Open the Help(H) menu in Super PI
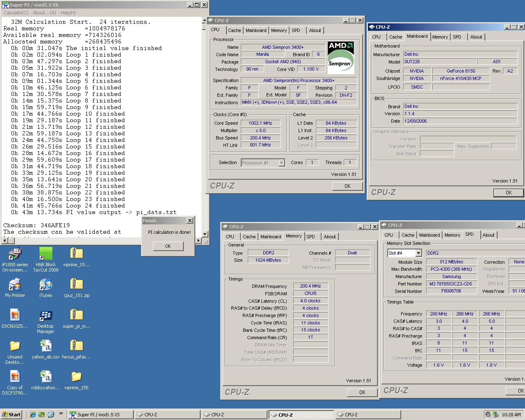Viewport: 525px width, 420px height. [68, 13]
